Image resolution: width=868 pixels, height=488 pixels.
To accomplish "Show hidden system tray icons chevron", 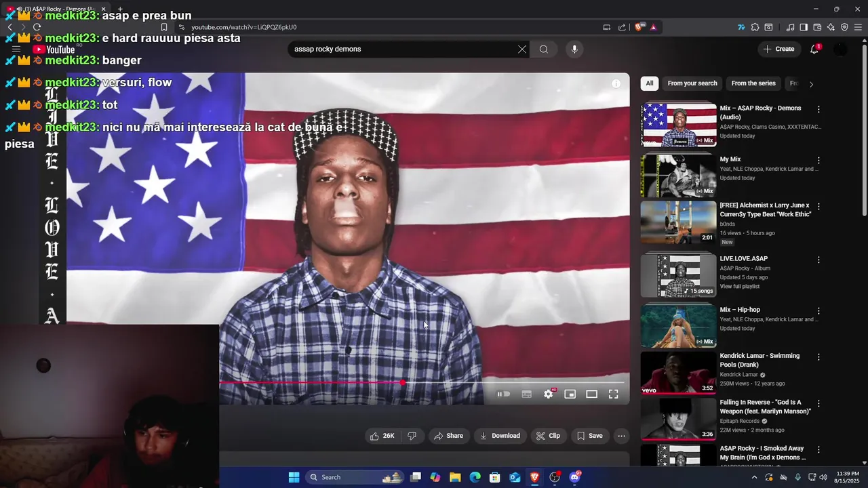I will click(x=755, y=477).
